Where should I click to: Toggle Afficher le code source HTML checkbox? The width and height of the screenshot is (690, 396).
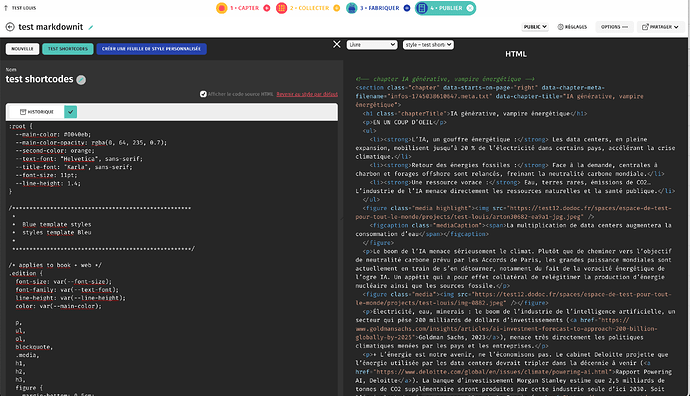[203, 94]
